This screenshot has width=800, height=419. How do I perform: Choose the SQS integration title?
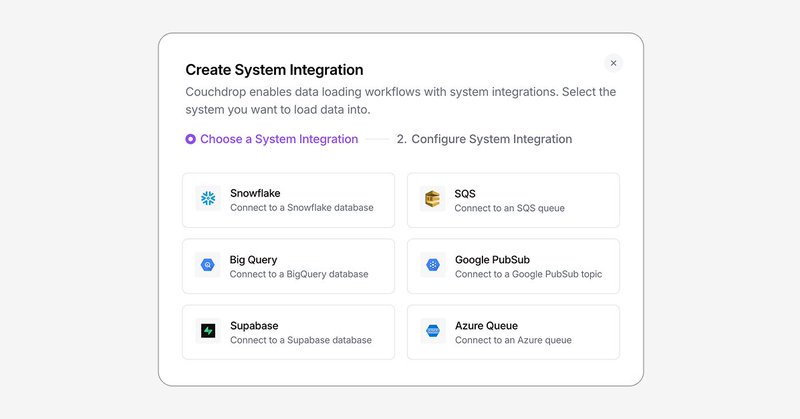pos(465,193)
